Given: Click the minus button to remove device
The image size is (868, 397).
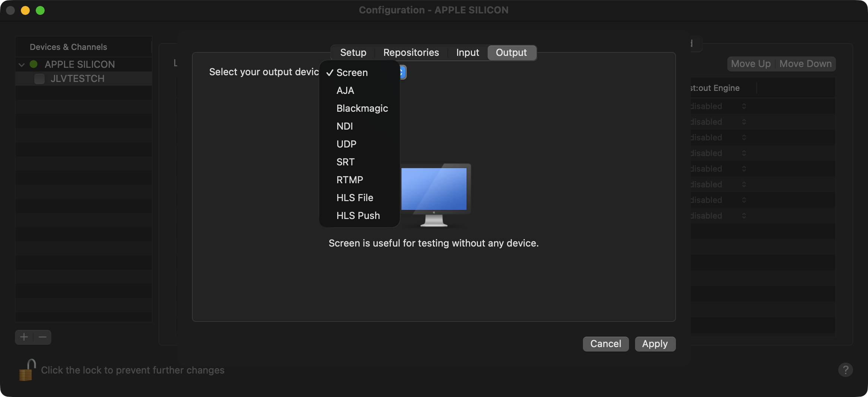Looking at the screenshot, I should 42,337.
